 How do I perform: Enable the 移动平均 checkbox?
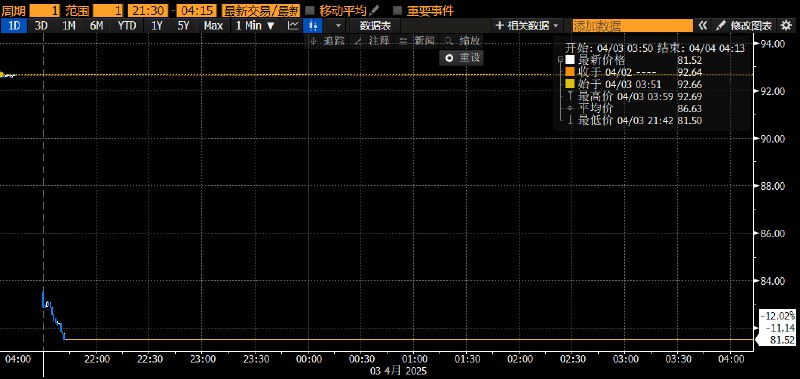(x=309, y=10)
